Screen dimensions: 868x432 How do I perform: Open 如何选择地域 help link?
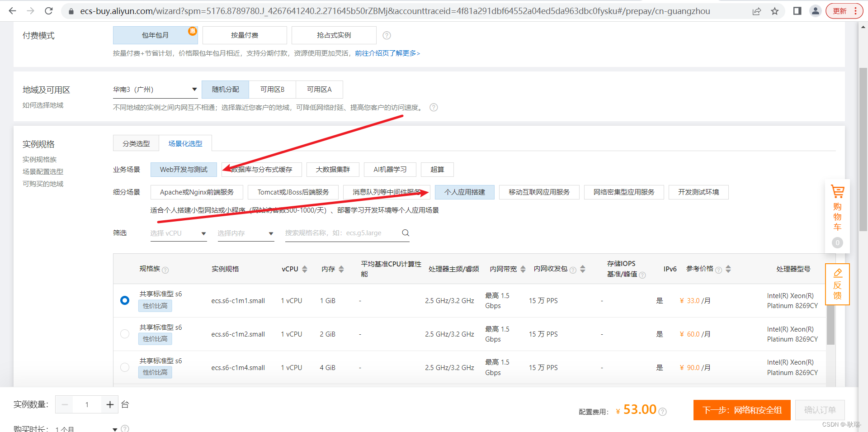(43, 105)
